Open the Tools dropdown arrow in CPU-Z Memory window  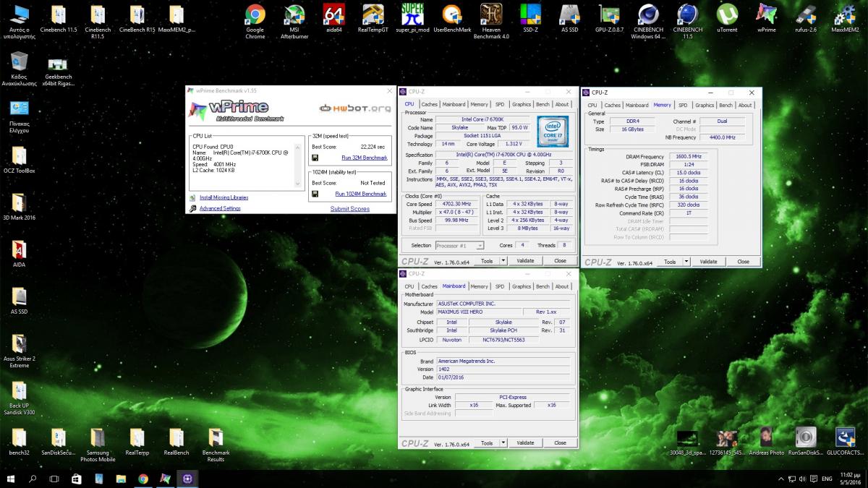click(x=685, y=262)
